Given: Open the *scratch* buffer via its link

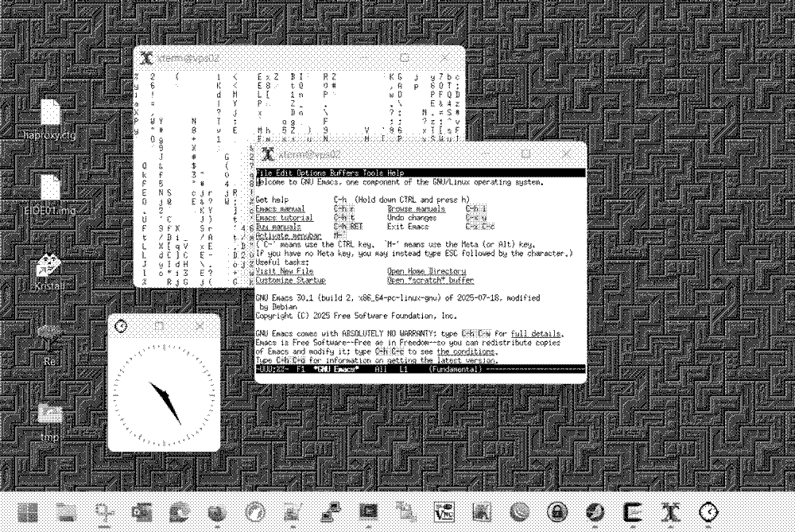Looking at the screenshot, I should coord(429,280).
